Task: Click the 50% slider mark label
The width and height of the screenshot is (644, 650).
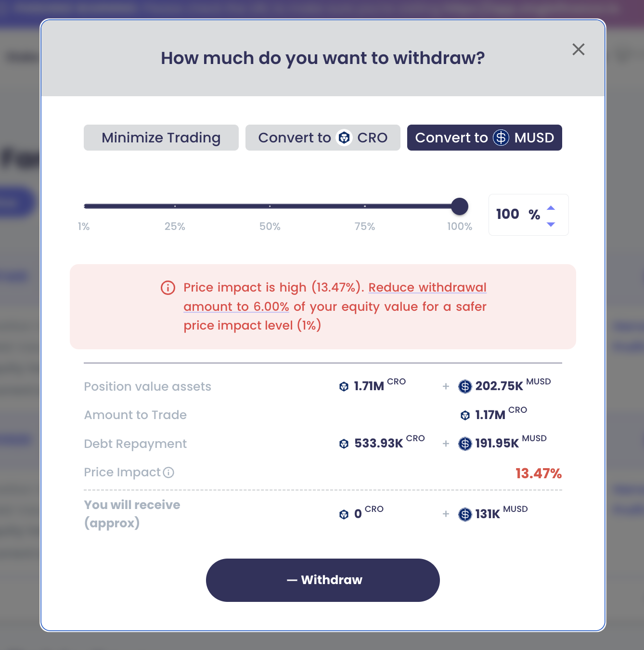Action: pos(270,227)
